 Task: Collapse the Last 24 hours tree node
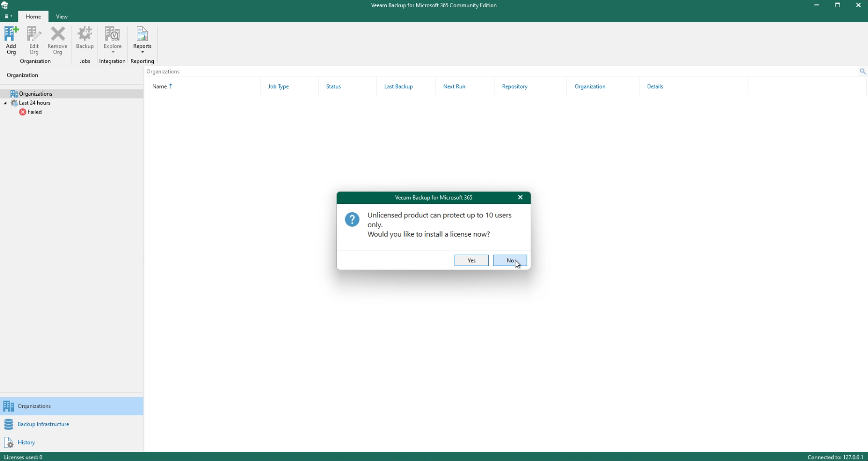pos(5,103)
